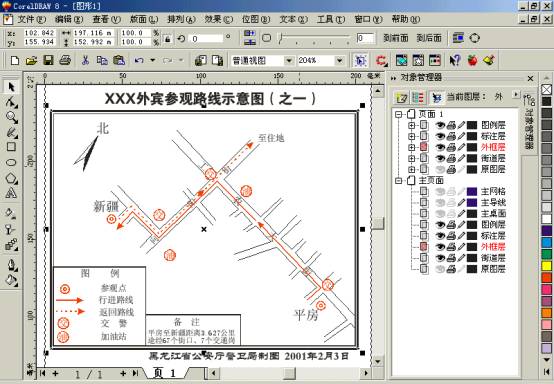This screenshot has width=554, height=384.
Task: Click the 到前面 button
Action: pyautogui.click(x=396, y=38)
